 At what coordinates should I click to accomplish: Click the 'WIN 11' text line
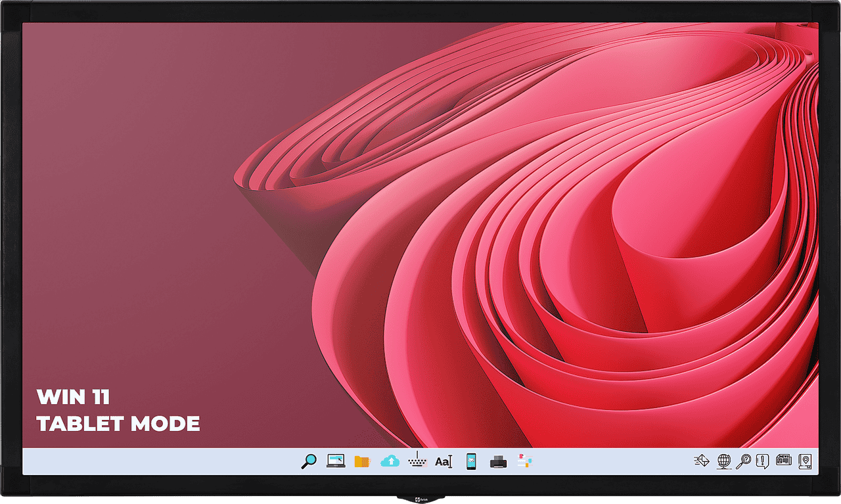pos(73,397)
